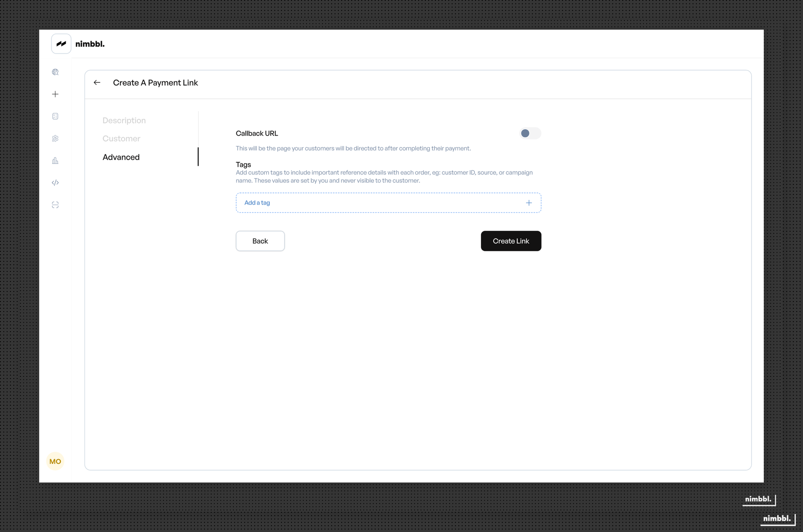
Task: Click Add a tag link
Action: click(x=257, y=202)
